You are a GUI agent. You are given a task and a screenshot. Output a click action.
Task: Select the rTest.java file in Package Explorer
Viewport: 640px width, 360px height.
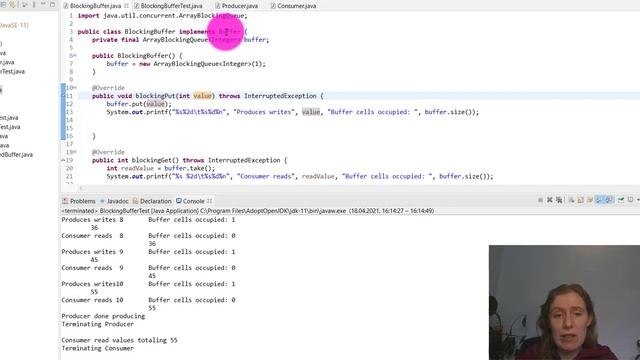pyautogui.click(x=12, y=71)
